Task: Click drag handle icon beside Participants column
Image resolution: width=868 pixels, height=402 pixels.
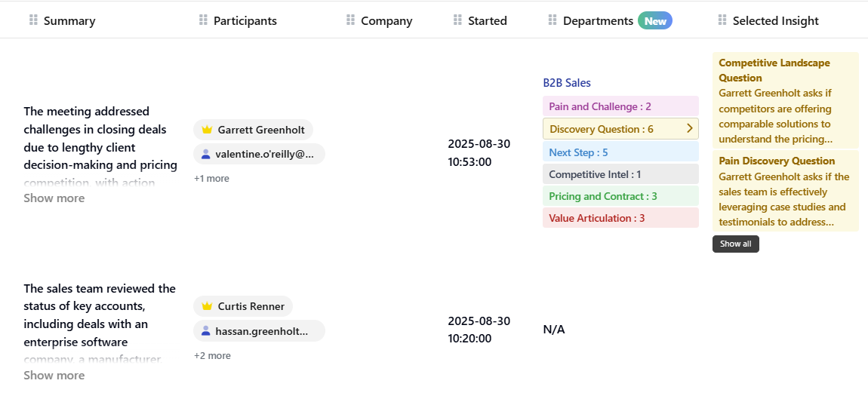Action: [203, 20]
